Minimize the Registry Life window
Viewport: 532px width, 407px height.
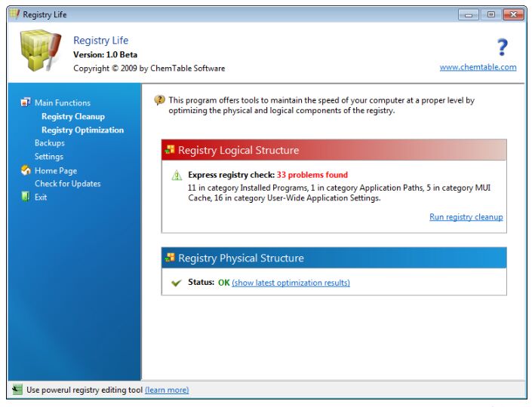pos(469,14)
